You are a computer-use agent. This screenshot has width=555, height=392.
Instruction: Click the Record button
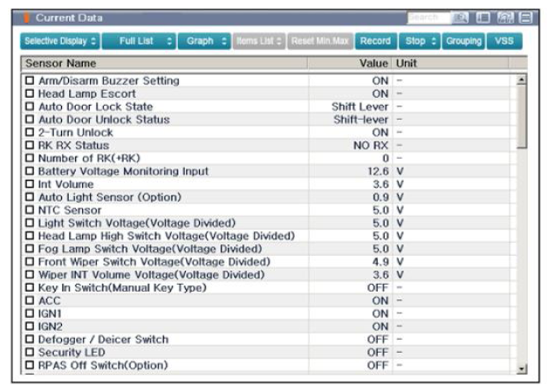click(x=376, y=41)
